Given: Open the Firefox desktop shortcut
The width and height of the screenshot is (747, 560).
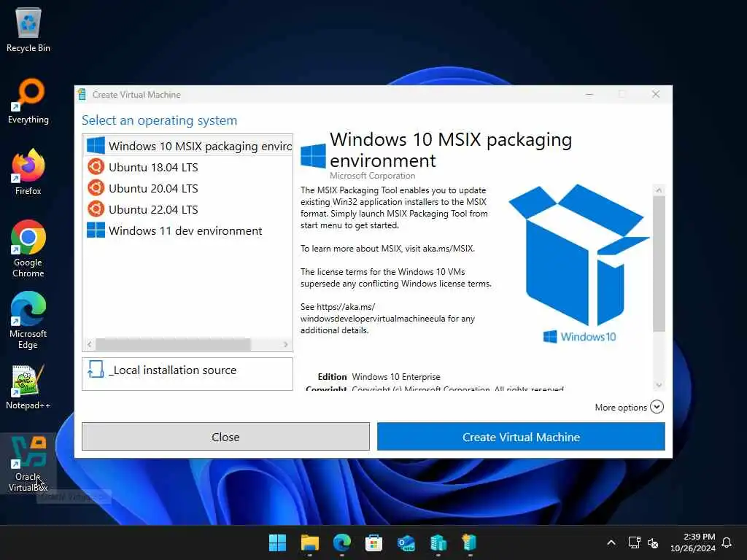Looking at the screenshot, I should tap(28, 172).
